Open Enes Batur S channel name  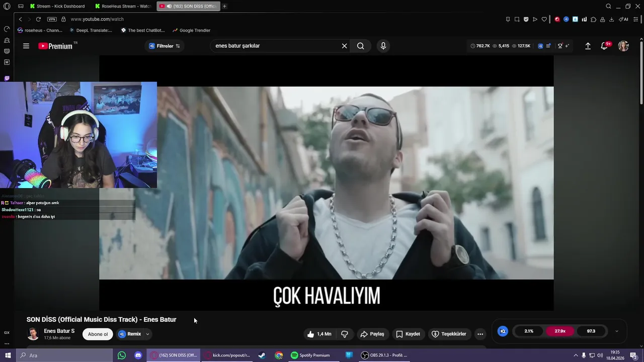point(59,331)
